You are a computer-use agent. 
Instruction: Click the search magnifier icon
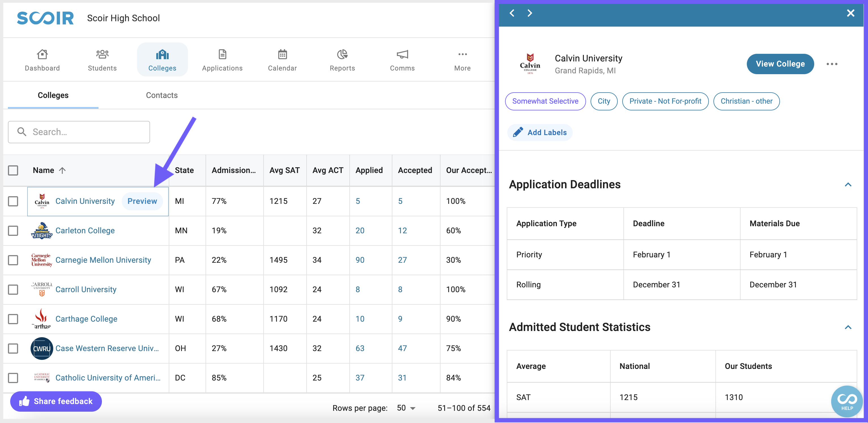22,132
